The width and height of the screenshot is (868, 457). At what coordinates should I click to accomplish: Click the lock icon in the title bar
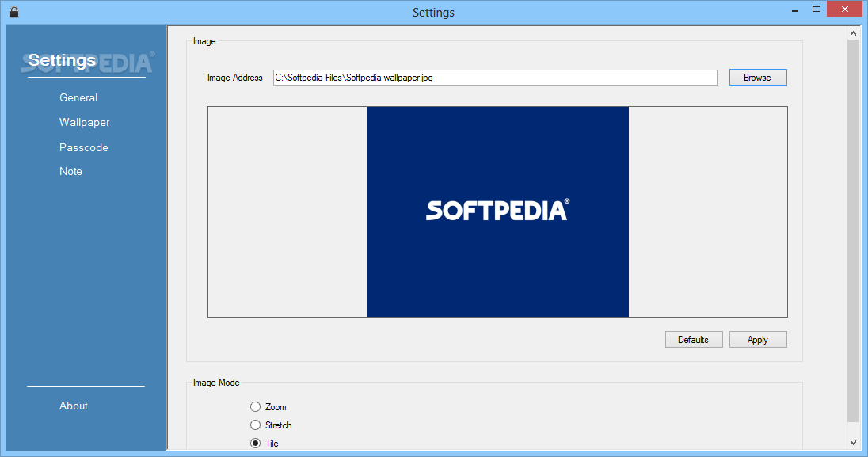14,12
